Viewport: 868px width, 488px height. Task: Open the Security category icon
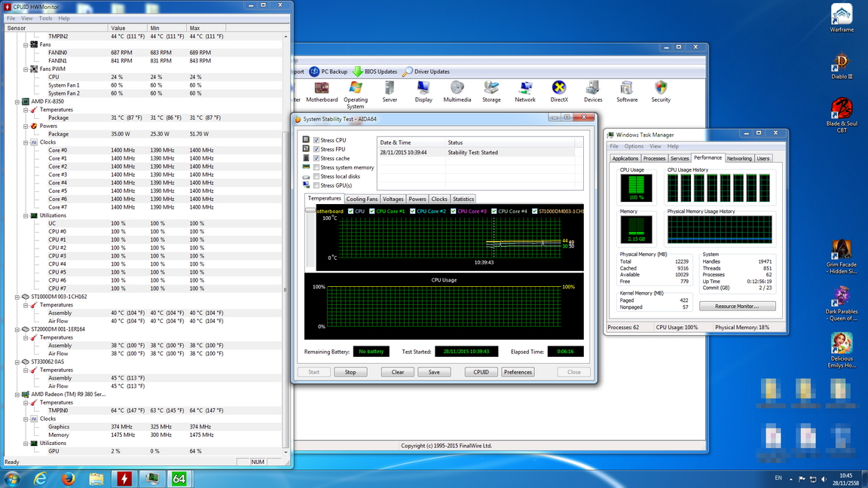660,92
